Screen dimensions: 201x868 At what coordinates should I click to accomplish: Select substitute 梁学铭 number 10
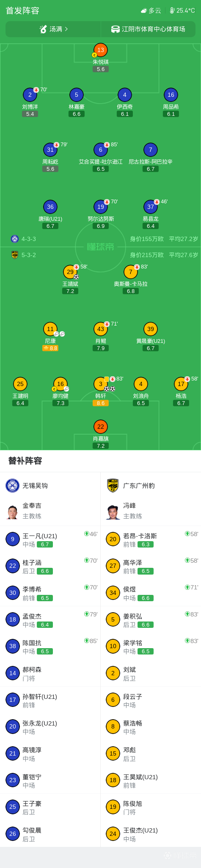(113, 646)
